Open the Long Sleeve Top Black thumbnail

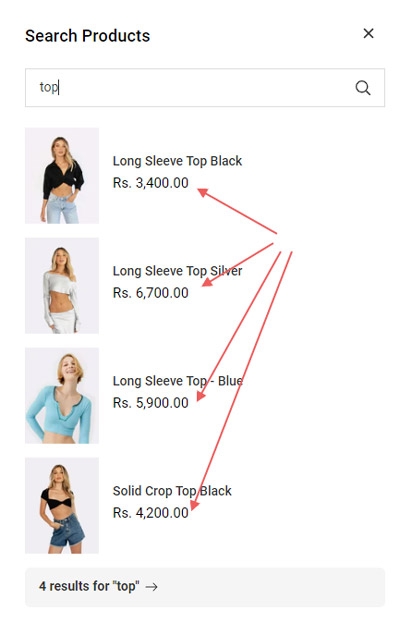[62, 176]
